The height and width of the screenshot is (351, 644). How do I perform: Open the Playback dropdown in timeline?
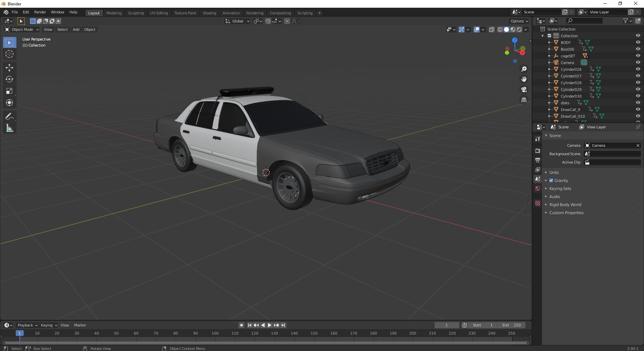27,325
